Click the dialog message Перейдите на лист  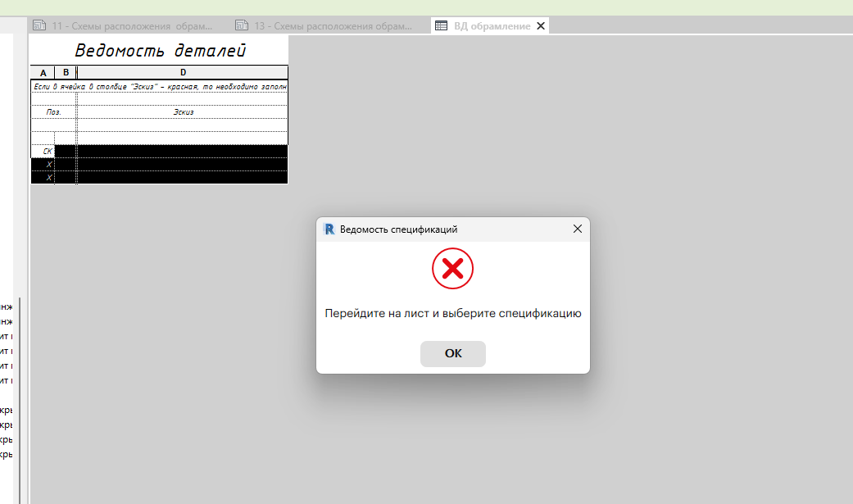(452, 314)
